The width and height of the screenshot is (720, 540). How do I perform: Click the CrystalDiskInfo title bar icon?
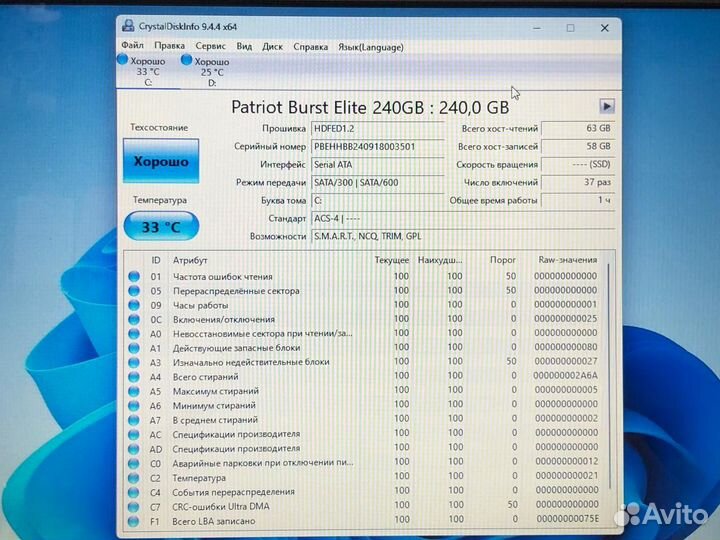pos(128,26)
